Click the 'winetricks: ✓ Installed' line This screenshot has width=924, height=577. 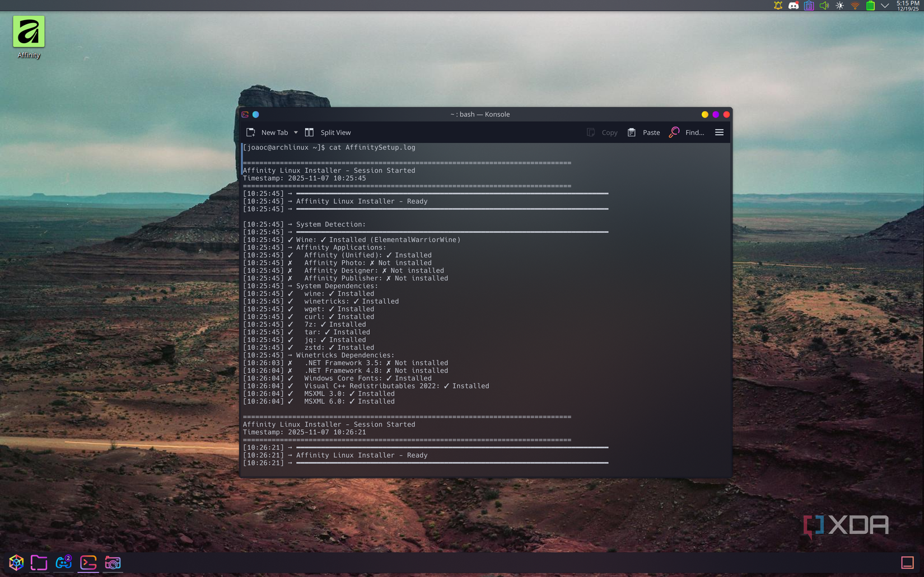pos(321,302)
